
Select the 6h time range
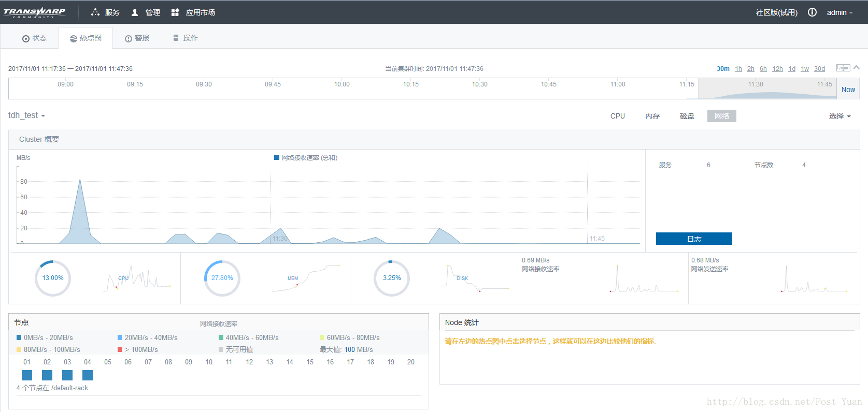point(763,69)
